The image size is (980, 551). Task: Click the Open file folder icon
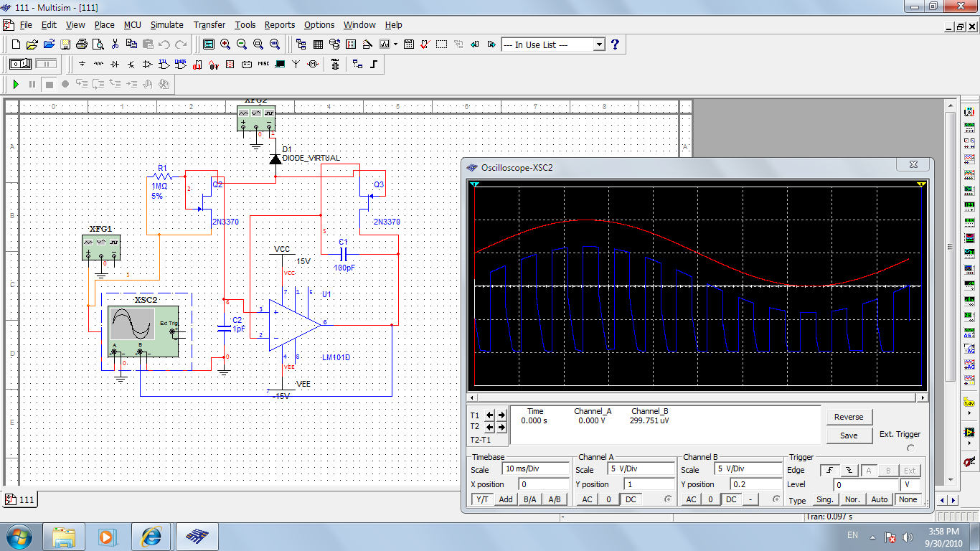32,44
